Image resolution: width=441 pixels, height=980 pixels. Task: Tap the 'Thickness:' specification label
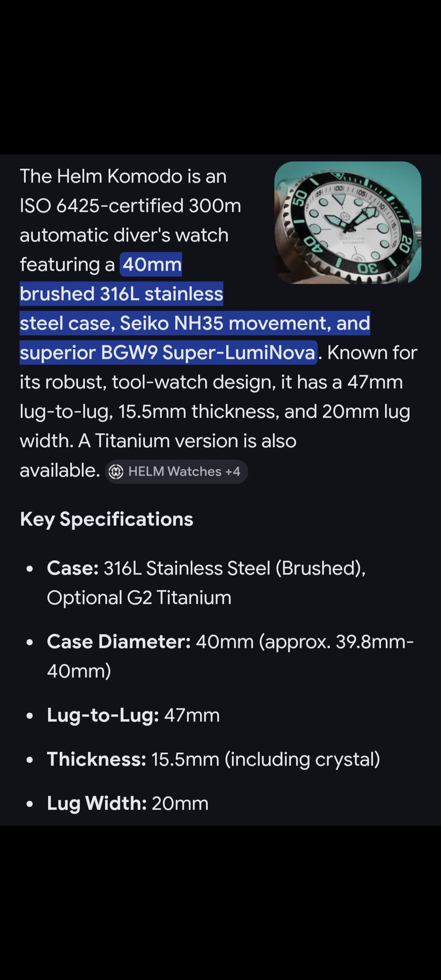[96, 759]
